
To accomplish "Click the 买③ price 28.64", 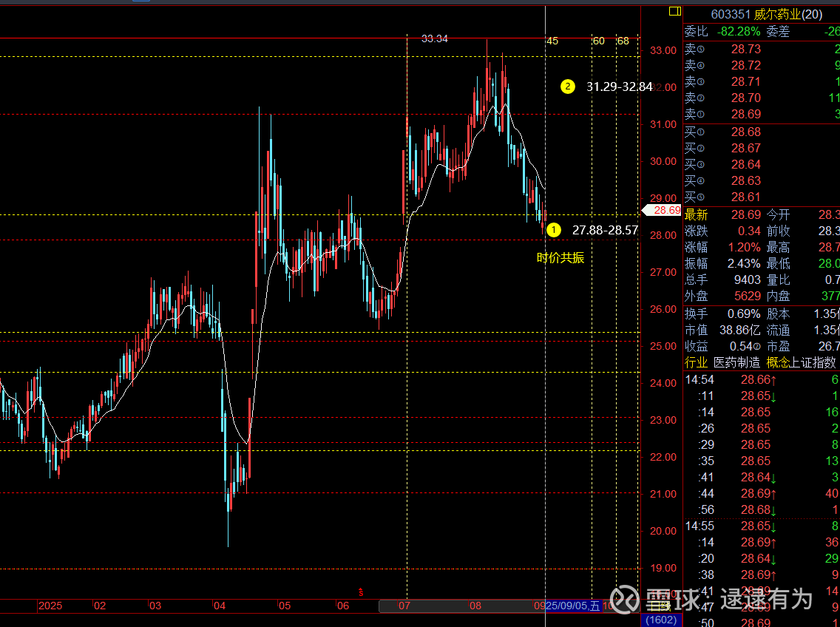I will tap(745, 165).
